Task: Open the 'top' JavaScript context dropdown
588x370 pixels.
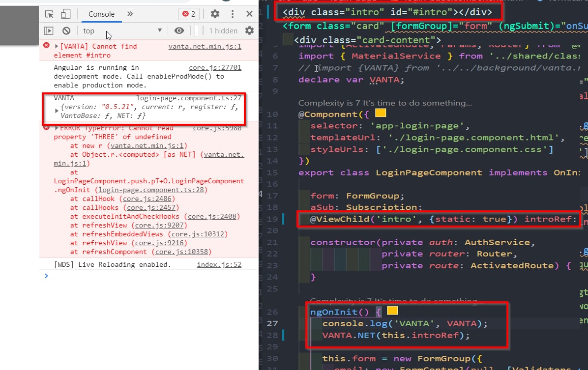Action: pos(122,31)
